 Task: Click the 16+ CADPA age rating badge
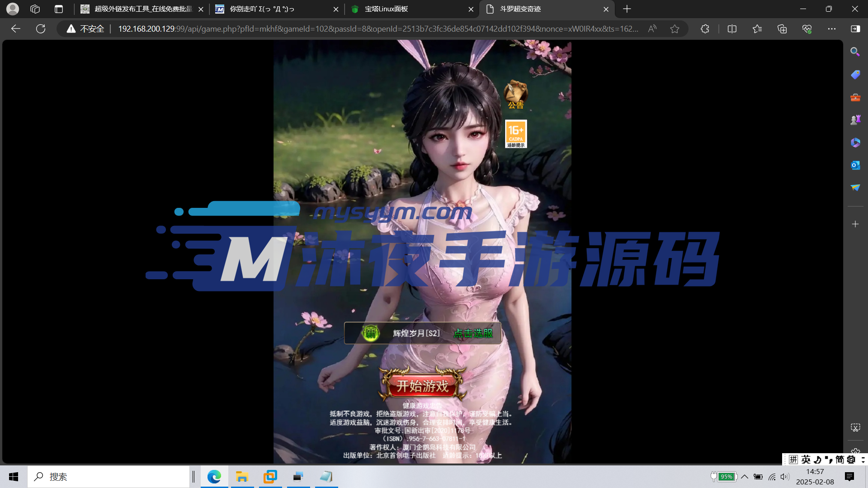click(516, 134)
